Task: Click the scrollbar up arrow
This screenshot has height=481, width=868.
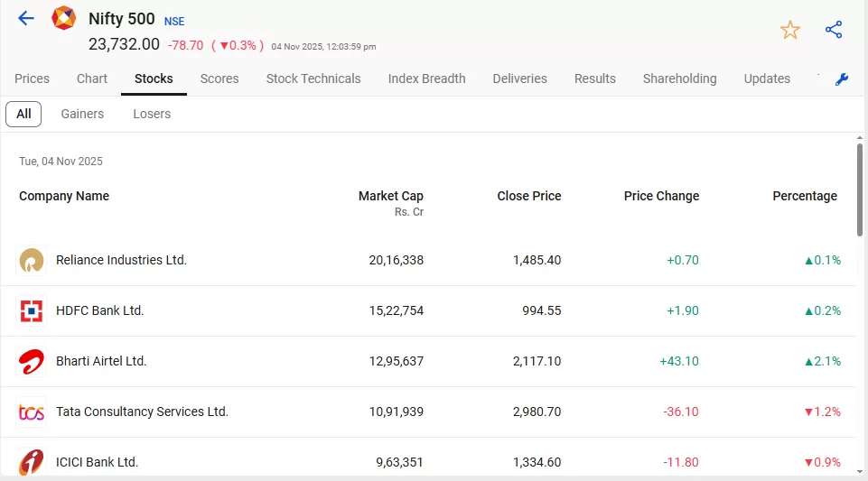Action: click(x=860, y=138)
